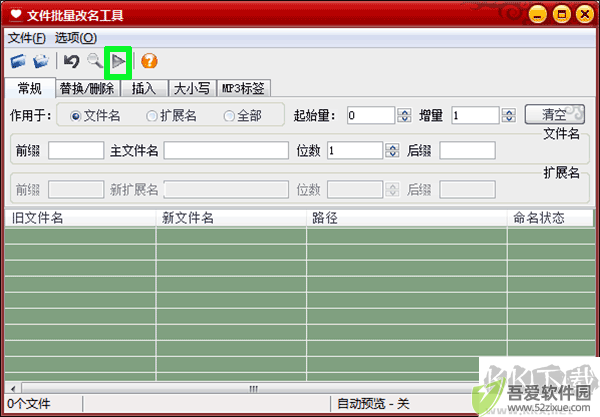Increase the 增量 value with up arrow
Viewport: 600px width, 417px height.
[x=509, y=112]
